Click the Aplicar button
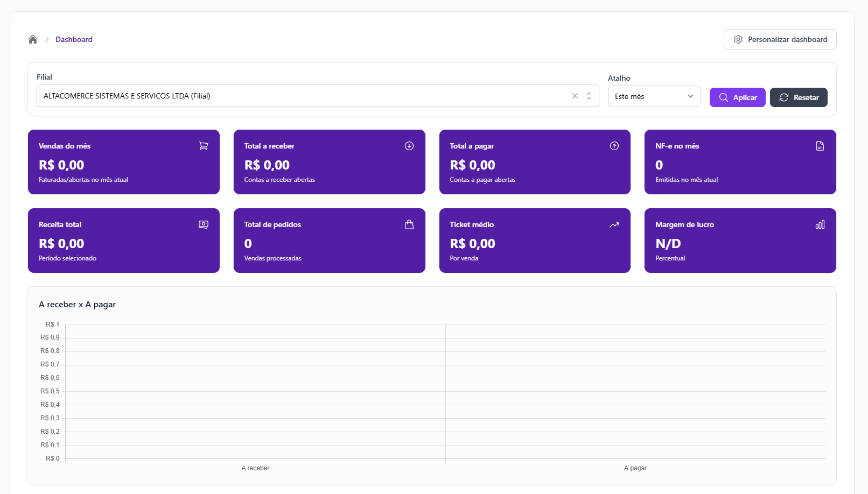This screenshot has height=494, width=868. pyautogui.click(x=737, y=97)
